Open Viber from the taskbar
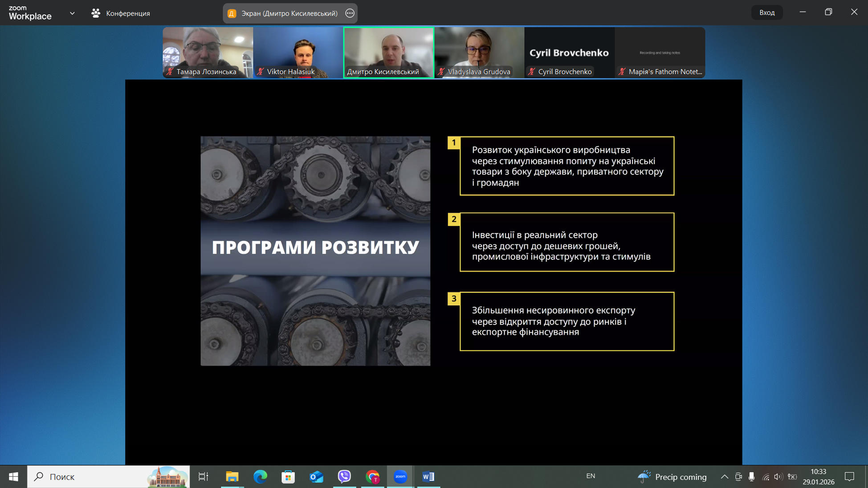 [x=344, y=476]
